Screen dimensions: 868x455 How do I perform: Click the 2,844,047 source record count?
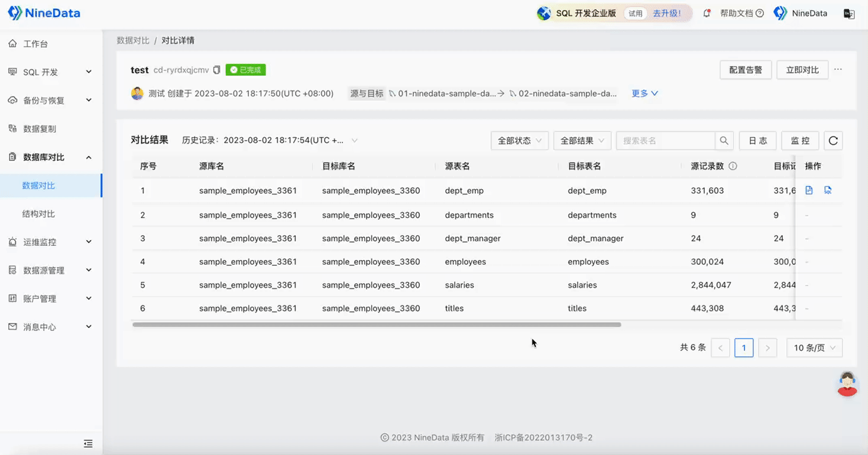(711, 285)
